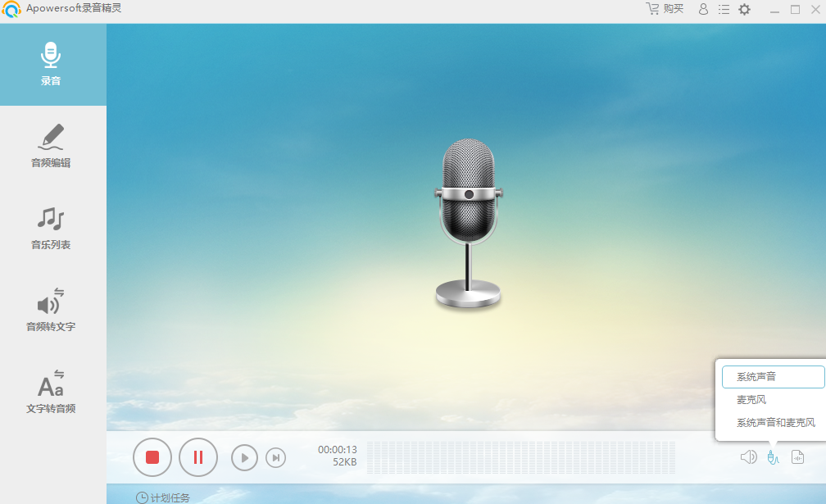Open settings gear icon
The height and width of the screenshot is (504, 826).
tap(744, 9)
